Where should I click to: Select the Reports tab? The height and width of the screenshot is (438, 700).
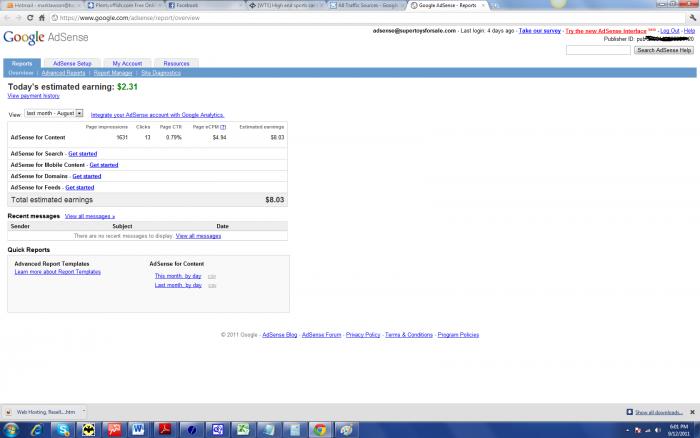tap(22, 63)
